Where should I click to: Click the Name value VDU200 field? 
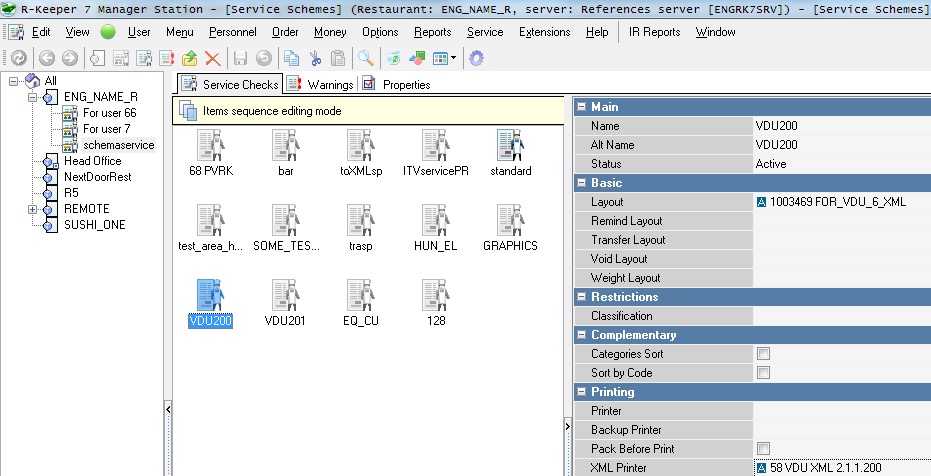click(842, 126)
